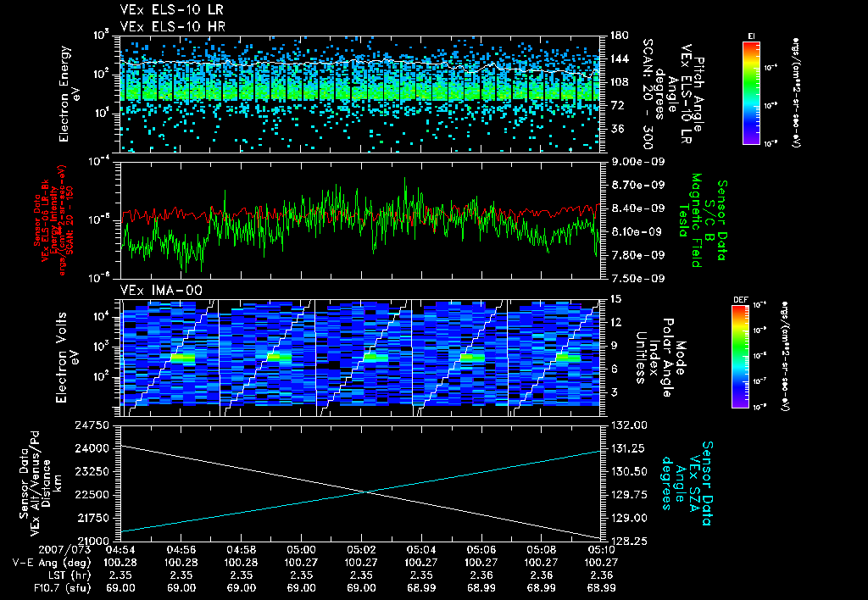The width and height of the screenshot is (868, 600).
Task: Click the 23250 altitude tick label
Action: (92, 471)
